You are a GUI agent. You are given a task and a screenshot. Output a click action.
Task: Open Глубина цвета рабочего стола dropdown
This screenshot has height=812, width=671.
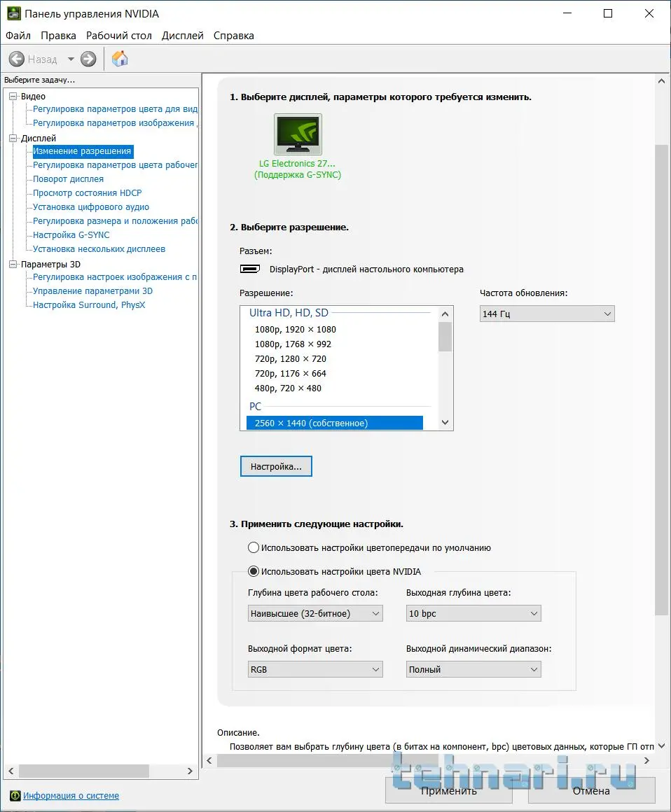point(315,613)
